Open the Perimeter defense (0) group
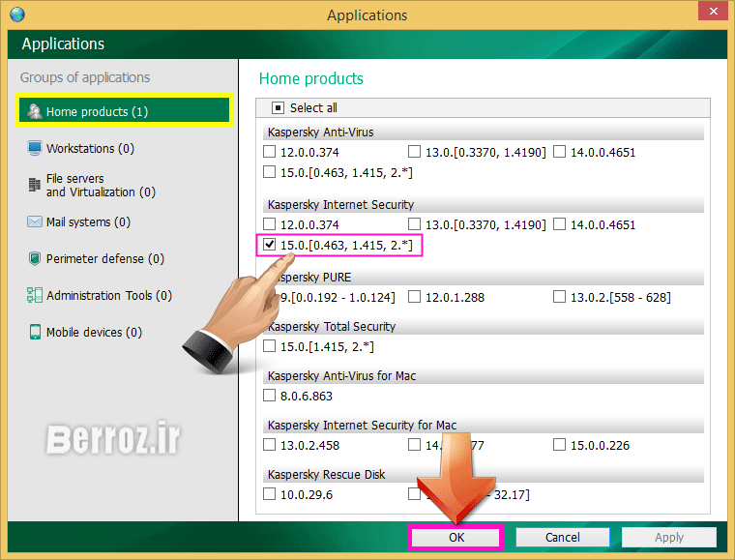 (105, 258)
